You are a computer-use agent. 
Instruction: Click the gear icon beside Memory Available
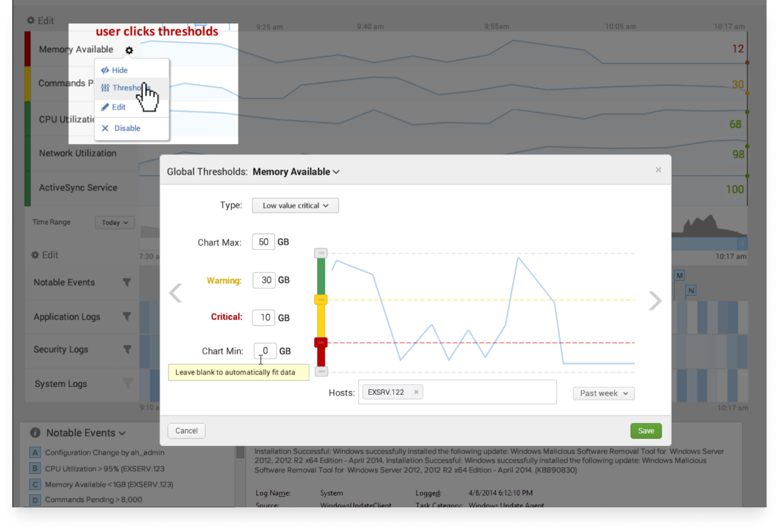coord(129,50)
